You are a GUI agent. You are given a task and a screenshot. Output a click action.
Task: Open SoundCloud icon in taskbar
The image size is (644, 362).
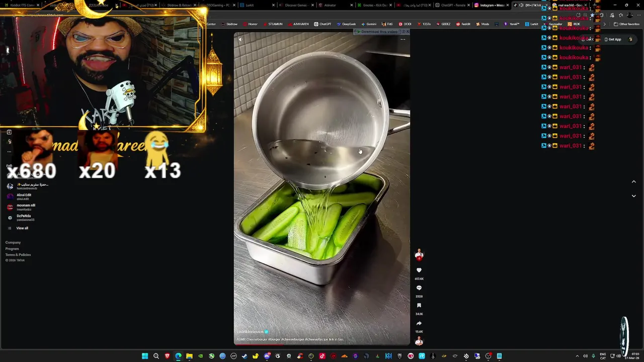(344, 356)
